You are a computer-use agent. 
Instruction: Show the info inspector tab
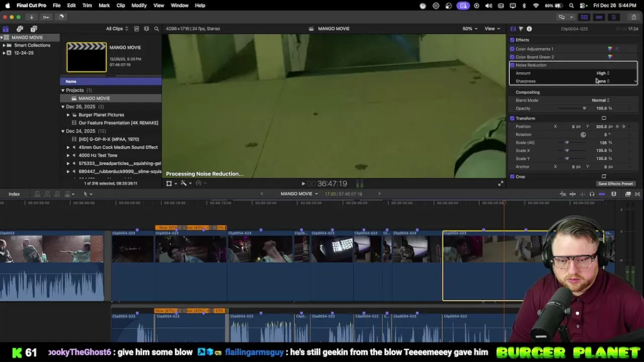point(529,29)
